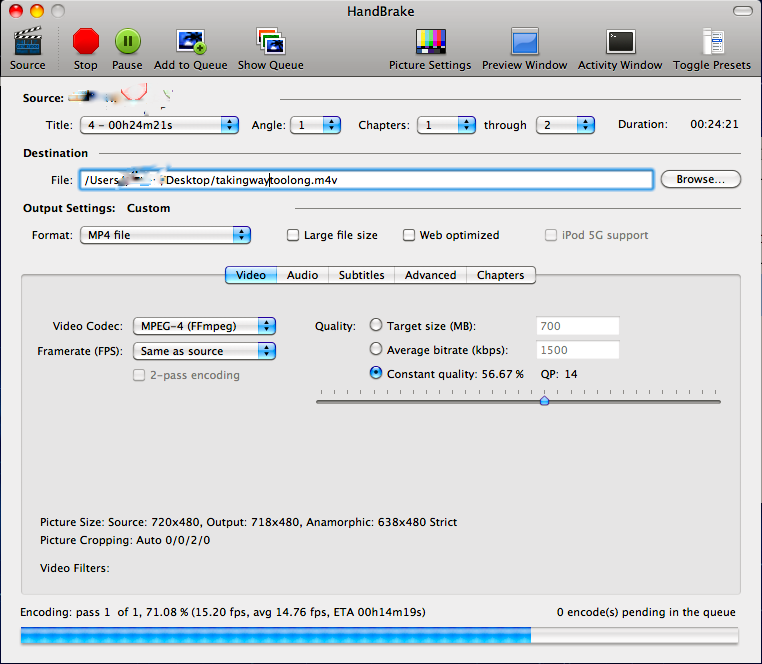
Task: Open the Video Codec dropdown
Action: [204, 326]
